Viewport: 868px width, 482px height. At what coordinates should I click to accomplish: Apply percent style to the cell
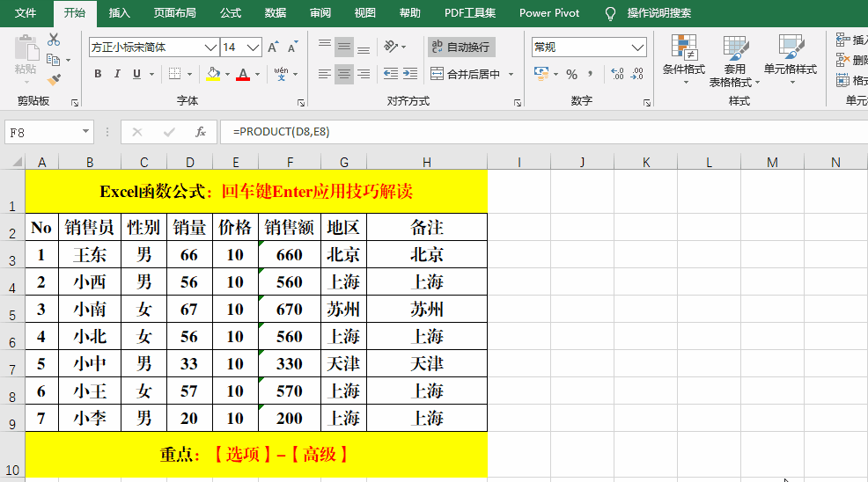point(571,74)
